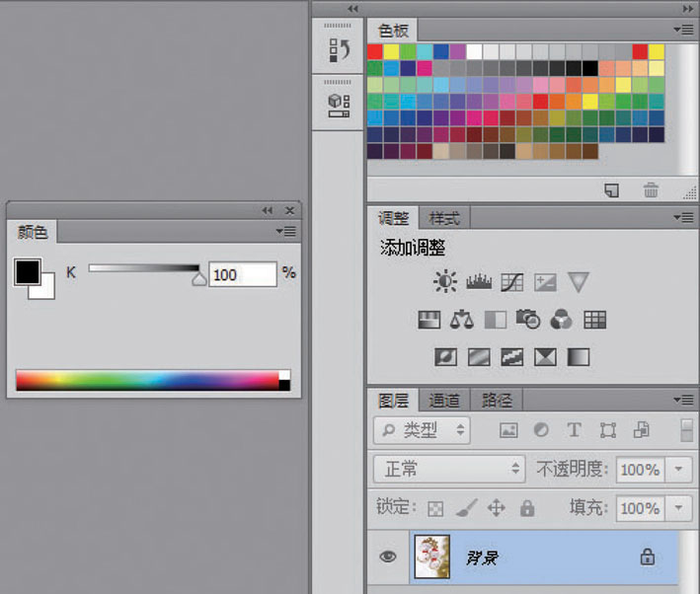Click the Color Balance scales icon
700x594 pixels.
click(x=462, y=320)
